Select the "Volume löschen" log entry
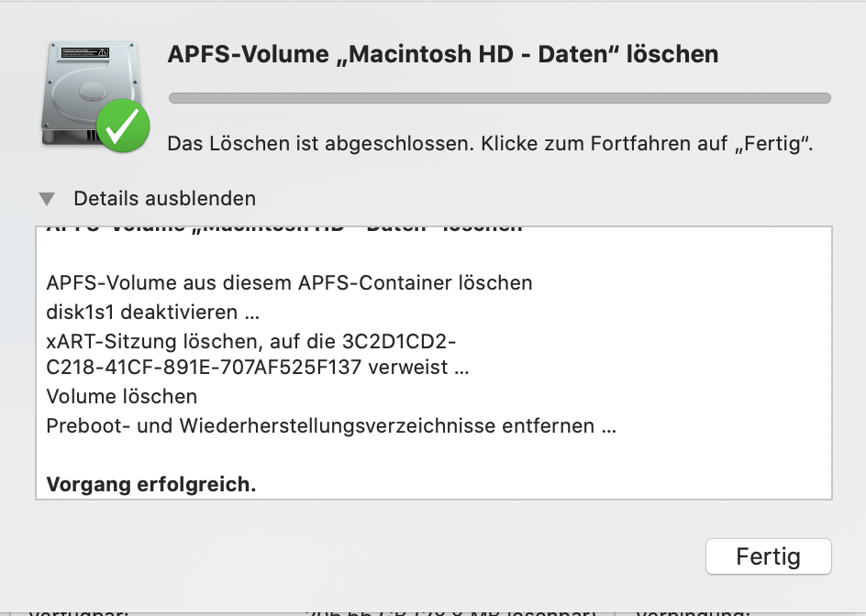This screenshot has width=866, height=616. tap(121, 397)
